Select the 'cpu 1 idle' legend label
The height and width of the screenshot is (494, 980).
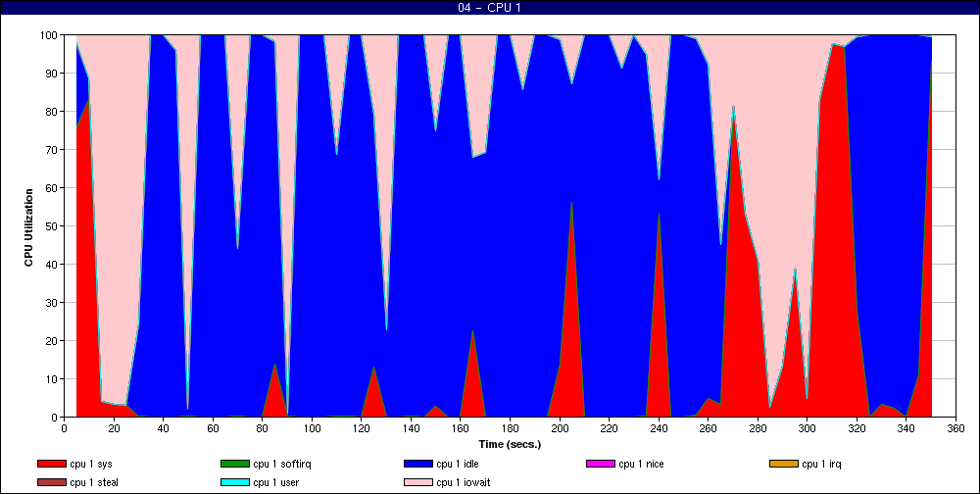(458, 464)
